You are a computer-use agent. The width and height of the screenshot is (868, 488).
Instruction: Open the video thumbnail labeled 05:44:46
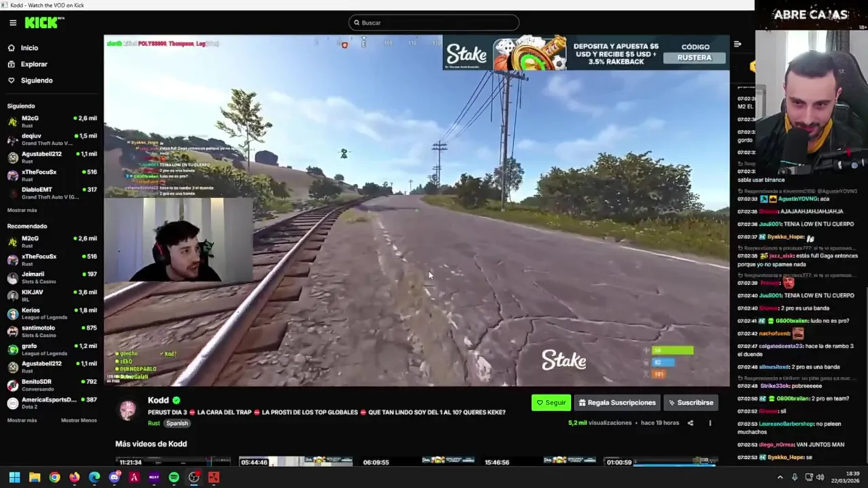tap(296, 462)
